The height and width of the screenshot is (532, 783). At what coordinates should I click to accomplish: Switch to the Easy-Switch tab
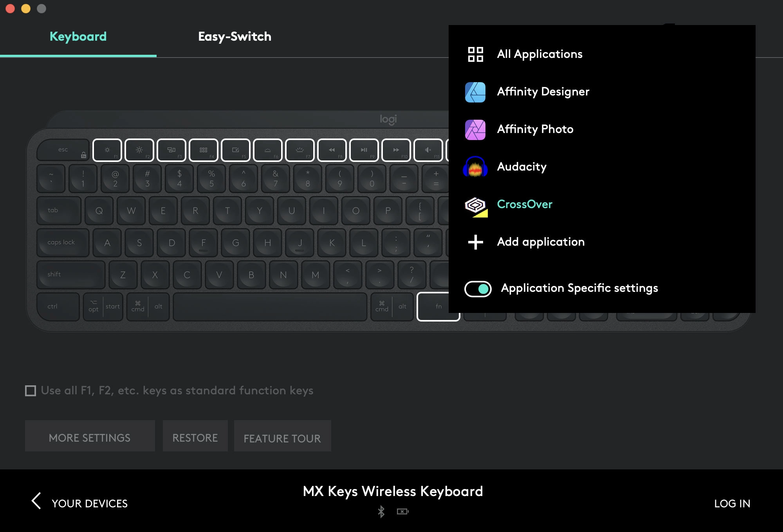[235, 36]
